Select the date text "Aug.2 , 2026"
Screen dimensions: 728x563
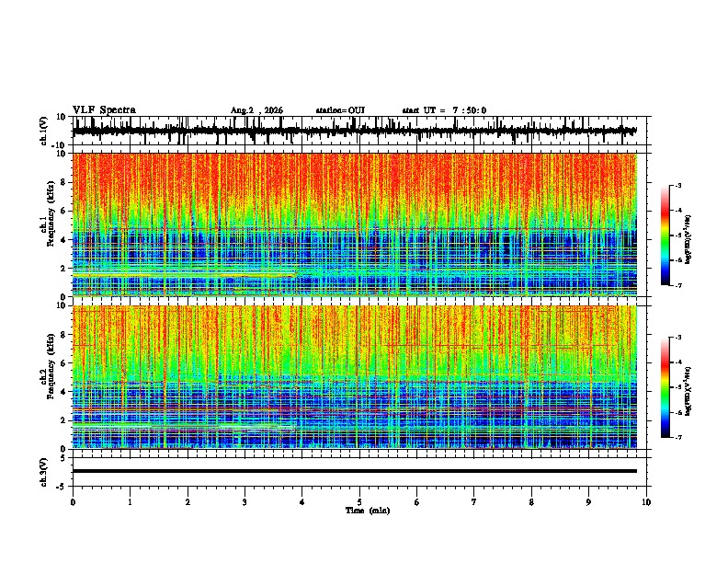(x=256, y=110)
